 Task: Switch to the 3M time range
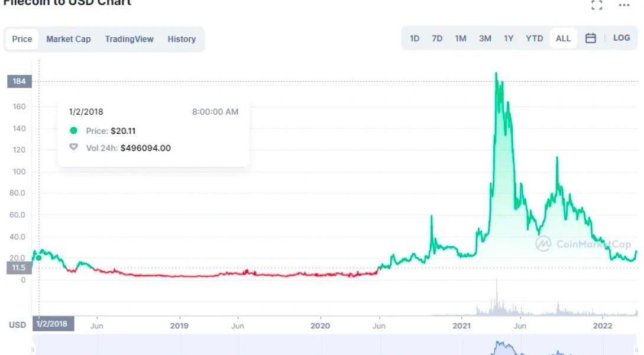pos(485,38)
